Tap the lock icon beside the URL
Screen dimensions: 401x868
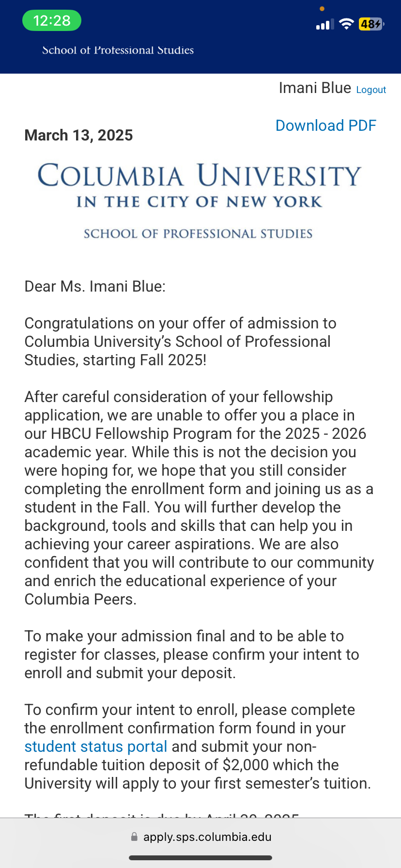134,837
